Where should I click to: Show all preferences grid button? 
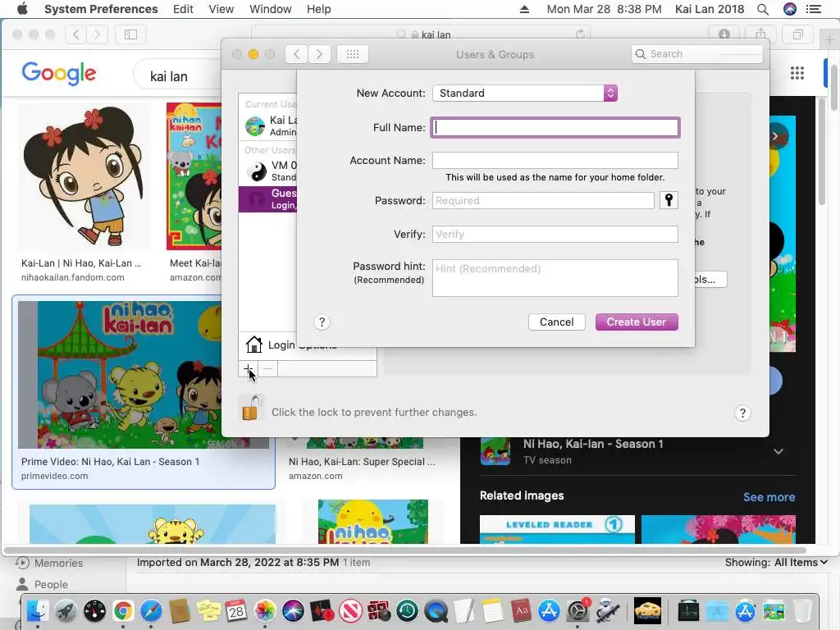pyautogui.click(x=353, y=54)
